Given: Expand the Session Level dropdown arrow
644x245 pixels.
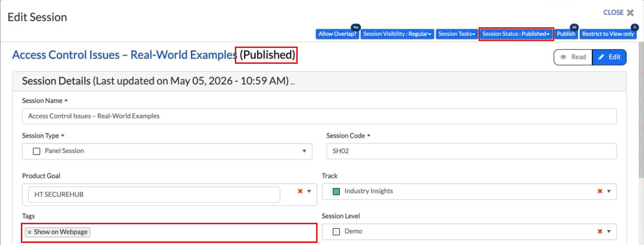Looking at the screenshot, I should [609, 231].
